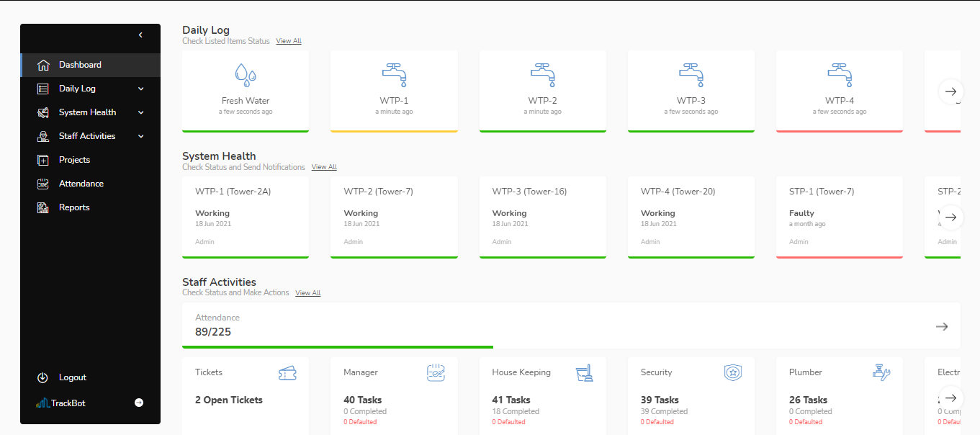Click View All link under Daily Log
This screenshot has height=435, width=980.
289,41
